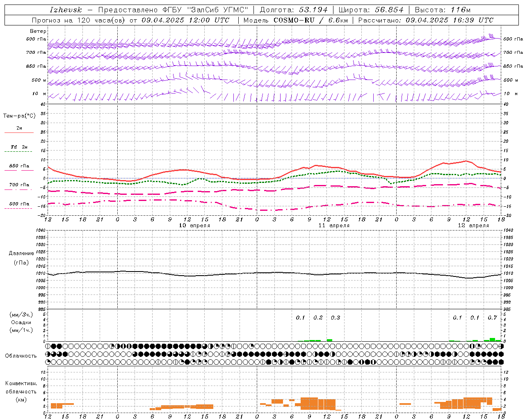Click the "0.7" precipitation amount
525x420 pixels.
492,317
